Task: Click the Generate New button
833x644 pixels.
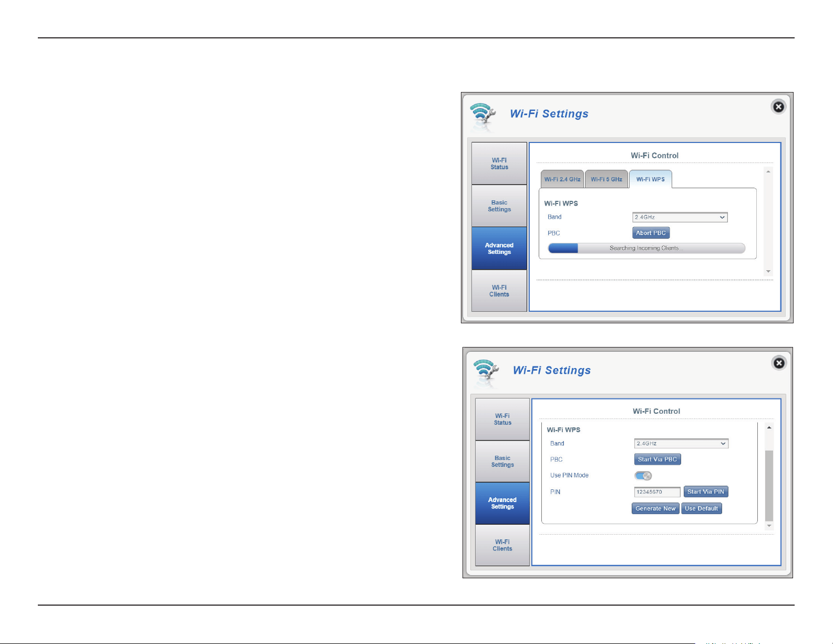Action: [x=655, y=508]
